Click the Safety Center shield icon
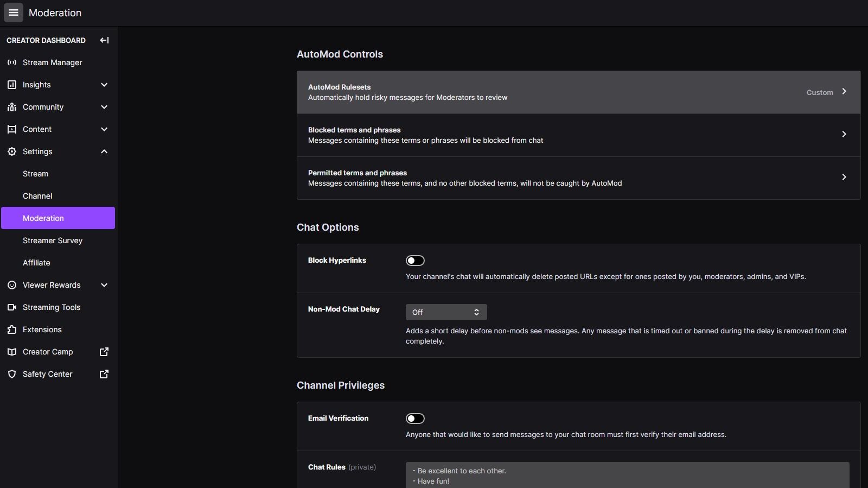The height and width of the screenshot is (488, 868). point(12,374)
